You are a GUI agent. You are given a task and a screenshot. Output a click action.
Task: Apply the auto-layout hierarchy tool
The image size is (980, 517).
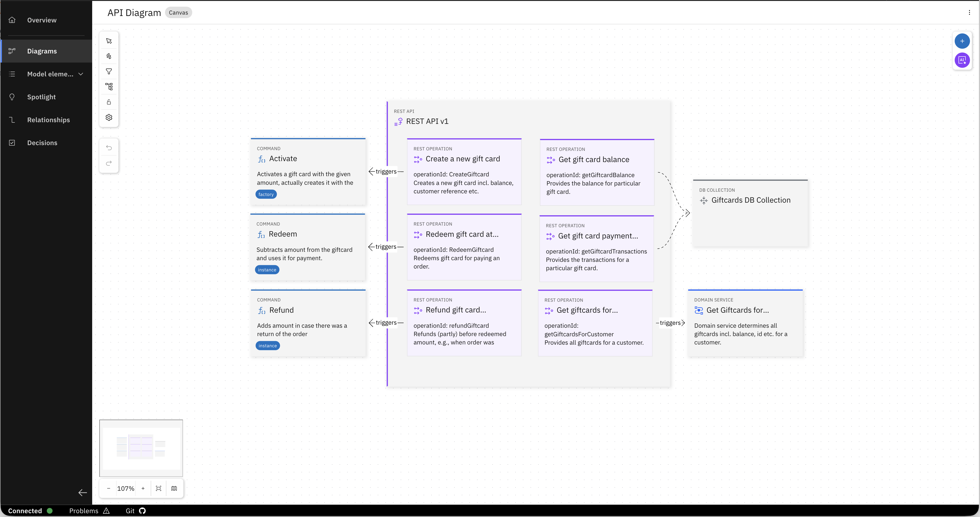pyautogui.click(x=109, y=87)
